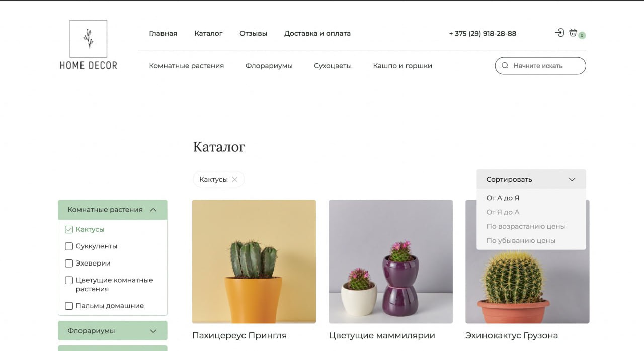
Task: Remove the Кактусы filter chip via X
Action: click(x=234, y=180)
